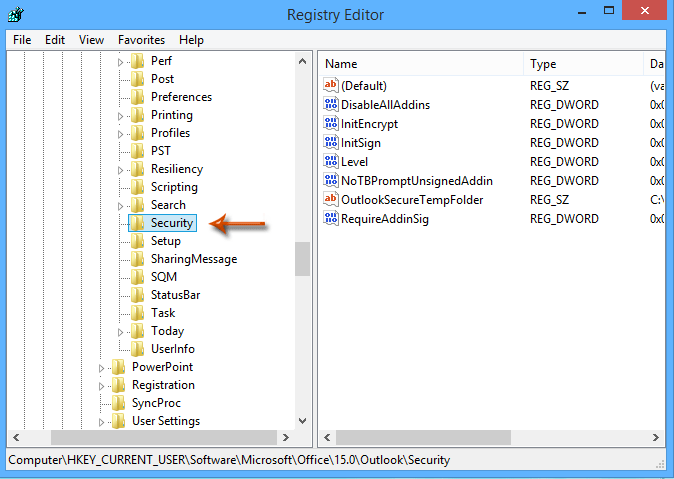Viewport: 674px width, 479px height.
Task: Open the Help menu
Action: (191, 40)
